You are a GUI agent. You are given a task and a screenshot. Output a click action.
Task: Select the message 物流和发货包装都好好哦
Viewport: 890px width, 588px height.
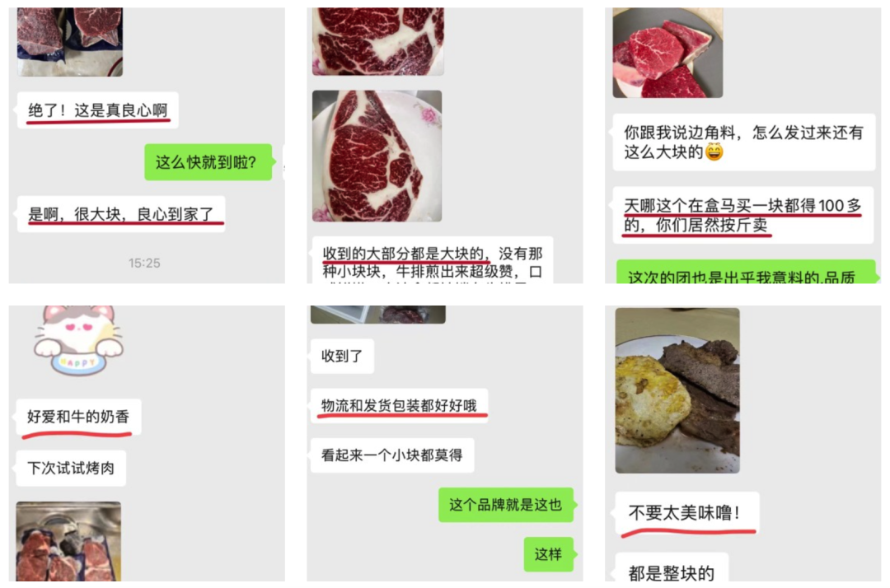pos(399,405)
